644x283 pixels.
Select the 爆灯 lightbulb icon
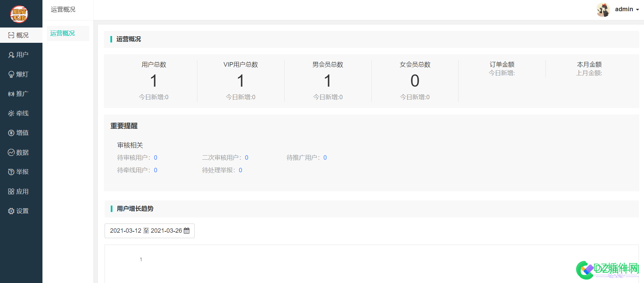(x=11, y=74)
